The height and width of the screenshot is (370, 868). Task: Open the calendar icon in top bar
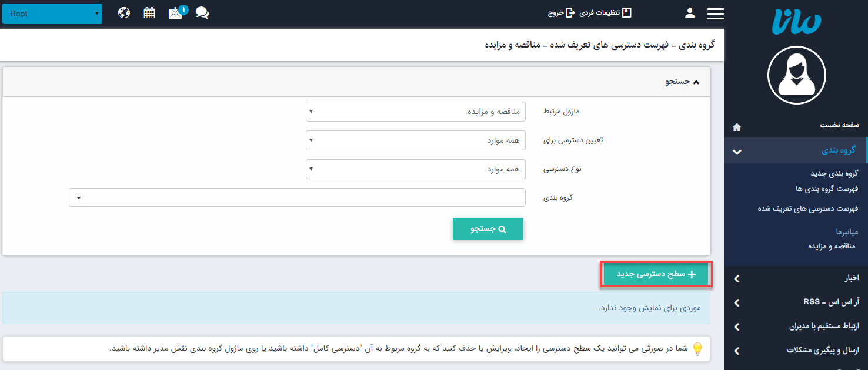[x=149, y=12]
